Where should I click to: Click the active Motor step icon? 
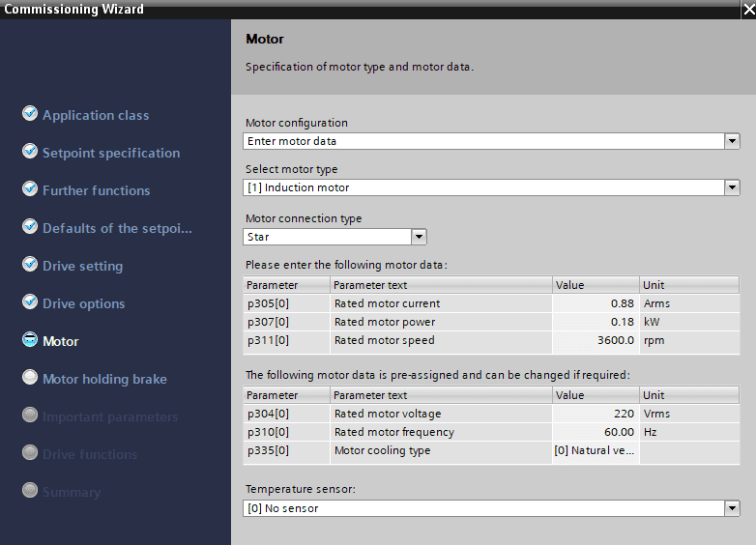click(30, 339)
